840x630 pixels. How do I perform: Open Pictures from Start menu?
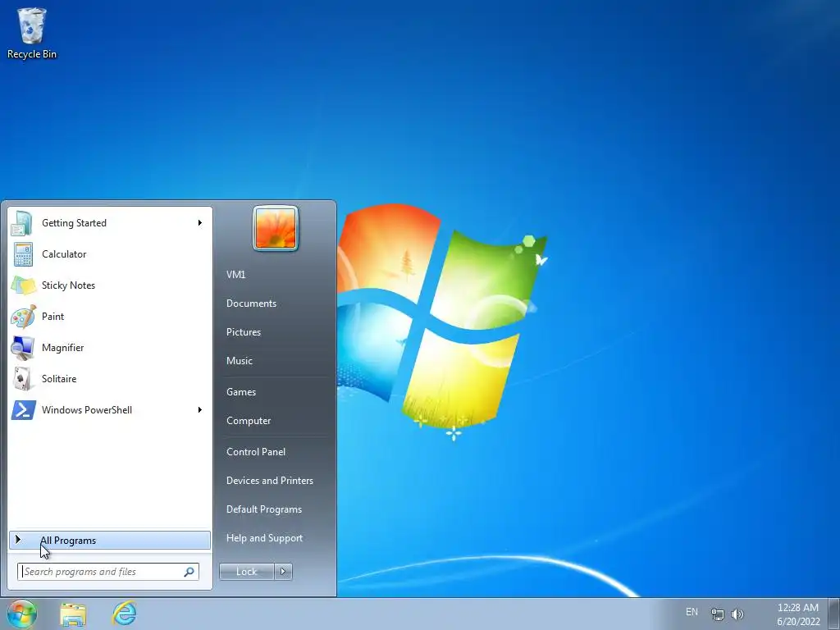[243, 332]
